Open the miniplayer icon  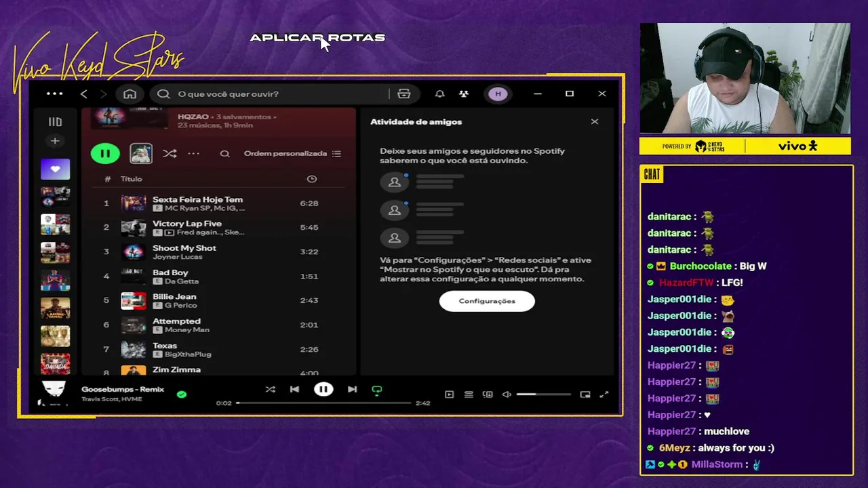click(585, 394)
